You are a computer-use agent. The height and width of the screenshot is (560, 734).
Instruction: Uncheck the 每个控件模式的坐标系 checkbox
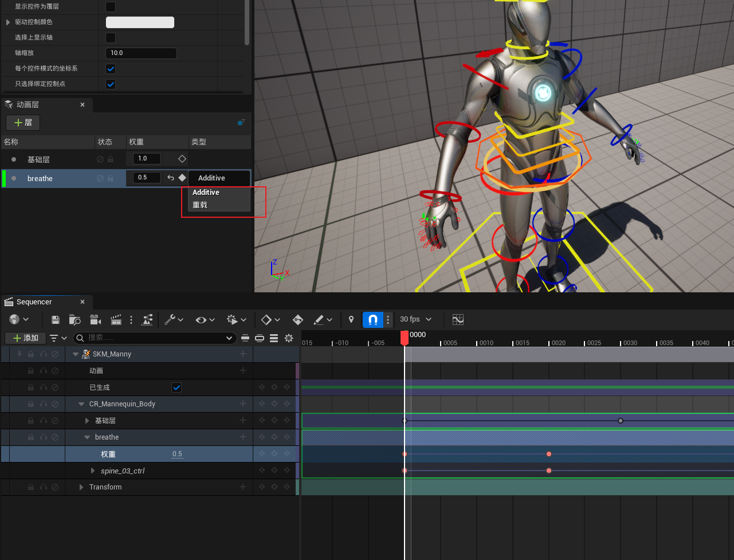pos(111,69)
